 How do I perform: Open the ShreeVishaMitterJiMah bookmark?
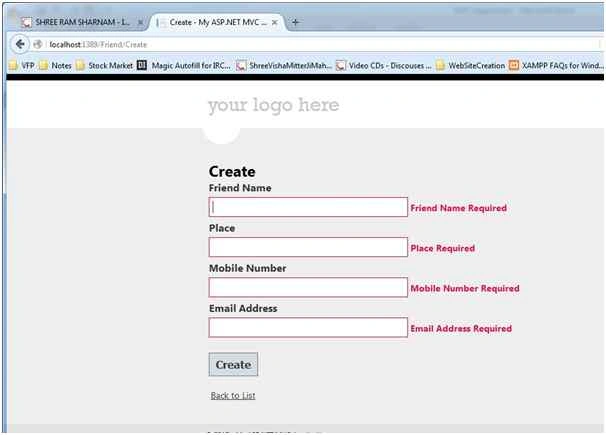coord(284,66)
